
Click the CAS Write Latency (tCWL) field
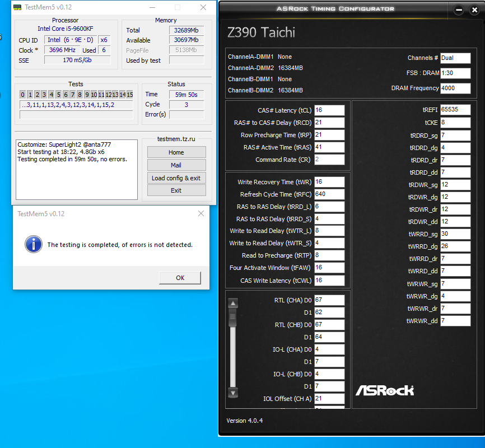tap(329, 281)
